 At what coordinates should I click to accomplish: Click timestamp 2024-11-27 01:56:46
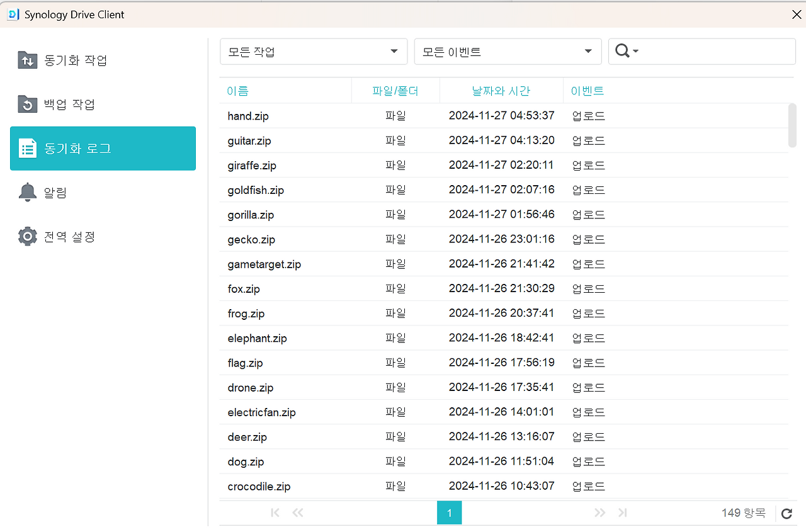[502, 214]
